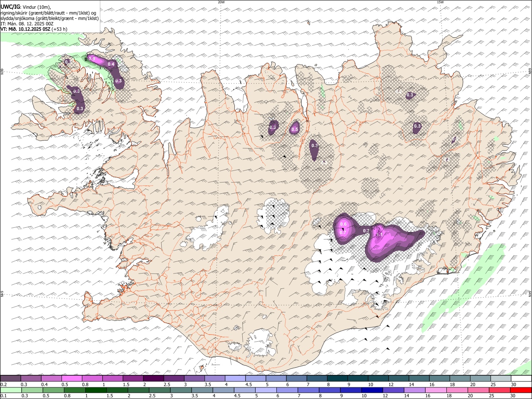Click the '0.8' number label in the lower legend row

click(66, 396)
